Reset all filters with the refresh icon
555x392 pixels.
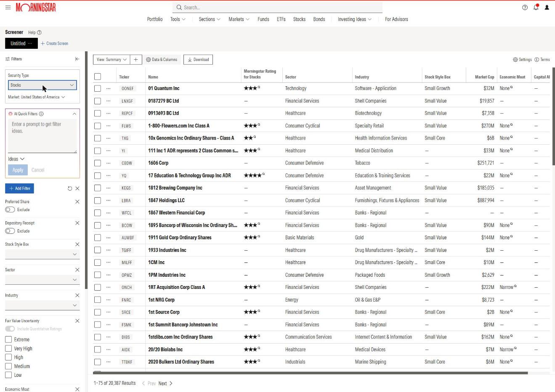pyautogui.click(x=70, y=188)
